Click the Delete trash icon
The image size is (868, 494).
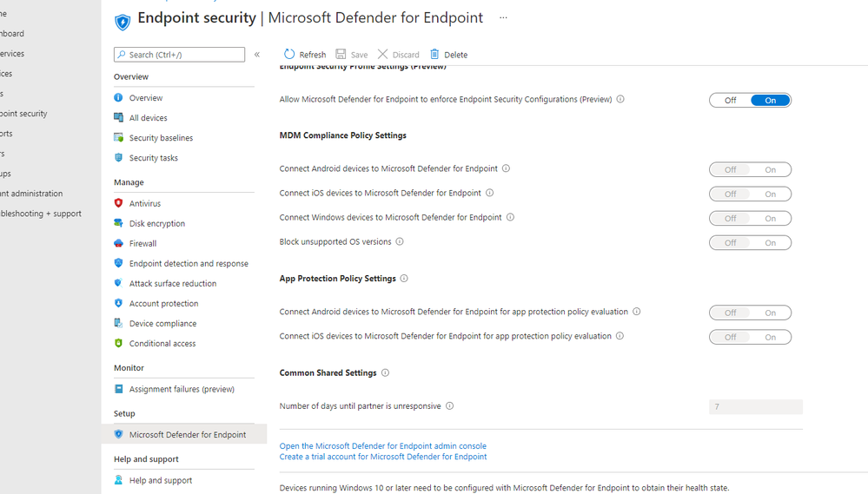tap(434, 55)
